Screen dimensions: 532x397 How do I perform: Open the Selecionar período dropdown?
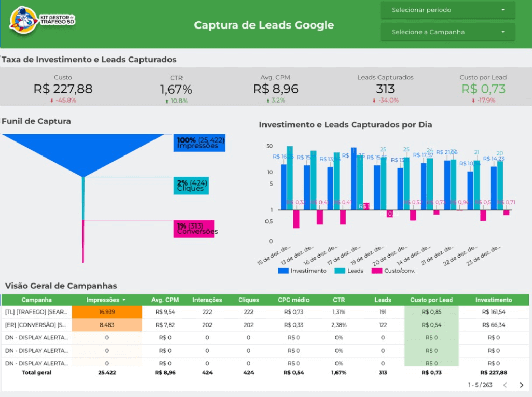(447, 10)
